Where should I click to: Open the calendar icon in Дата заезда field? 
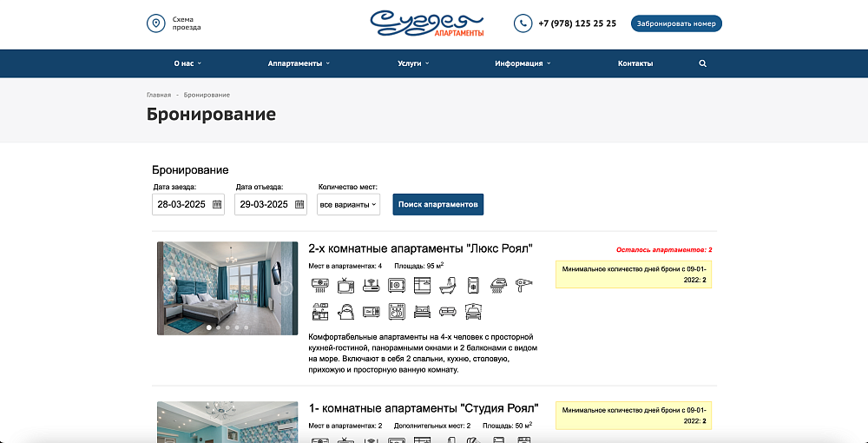click(217, 204)
